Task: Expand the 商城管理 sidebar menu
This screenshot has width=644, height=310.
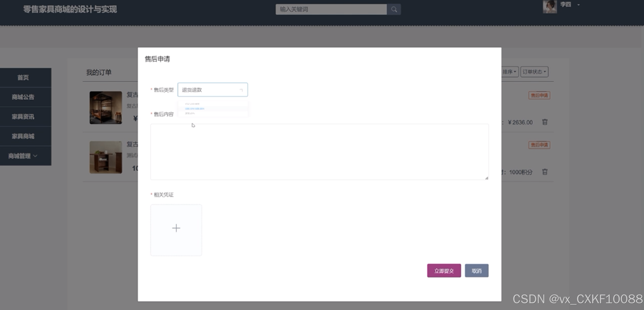Action: [23, 156]
